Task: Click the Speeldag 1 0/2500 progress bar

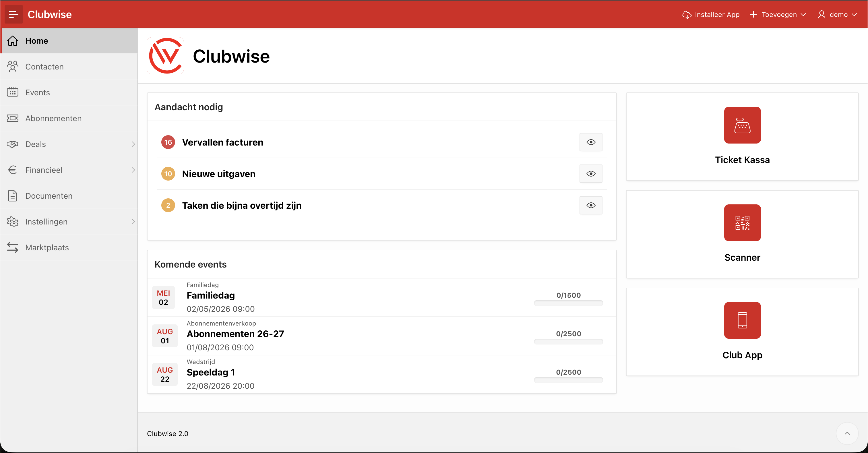Action: click(568, 380)
